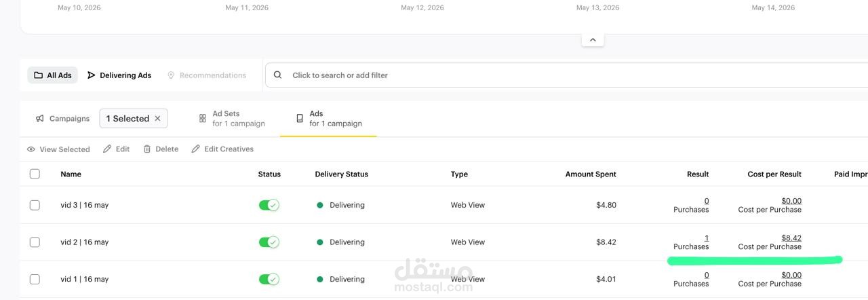The image size is (868, 300).
Task: Click the Ad Sets grid icon
Action: pos(203,119)
